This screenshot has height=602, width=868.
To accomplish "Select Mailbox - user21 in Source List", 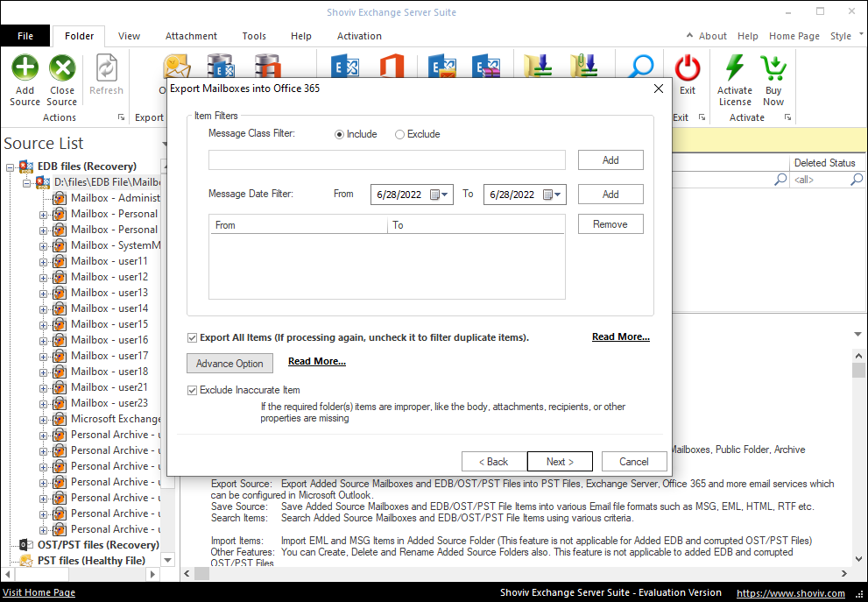I will [109, 387].
